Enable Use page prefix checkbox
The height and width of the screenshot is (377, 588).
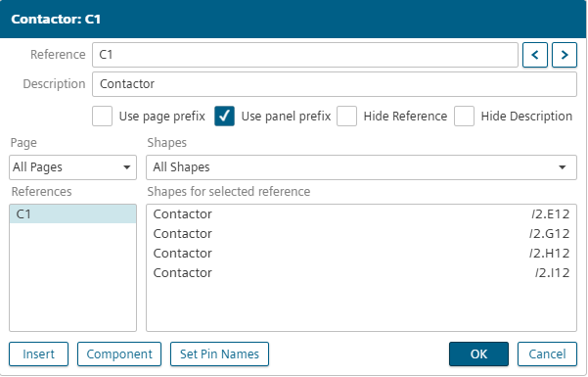[x=102, y=116]
